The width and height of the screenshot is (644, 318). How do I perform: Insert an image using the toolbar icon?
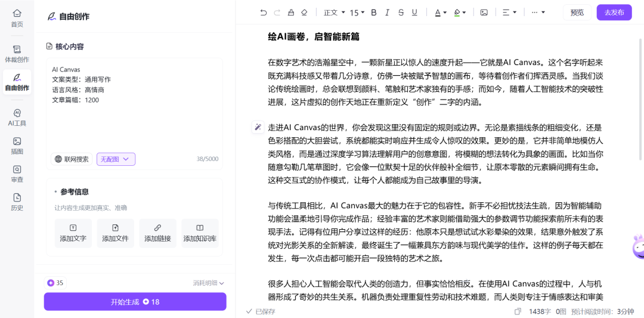pos(484,13)
